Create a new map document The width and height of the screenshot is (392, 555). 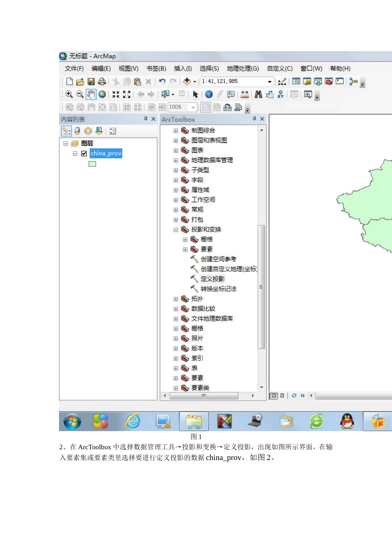pyautogui.click(x=69, y=81)
